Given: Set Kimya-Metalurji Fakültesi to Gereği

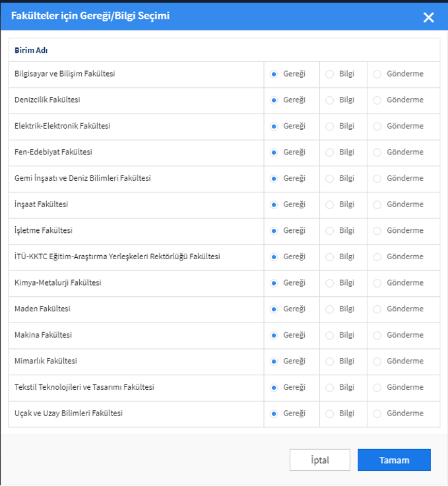Looking at the screenshot, I should click(274, 283).
